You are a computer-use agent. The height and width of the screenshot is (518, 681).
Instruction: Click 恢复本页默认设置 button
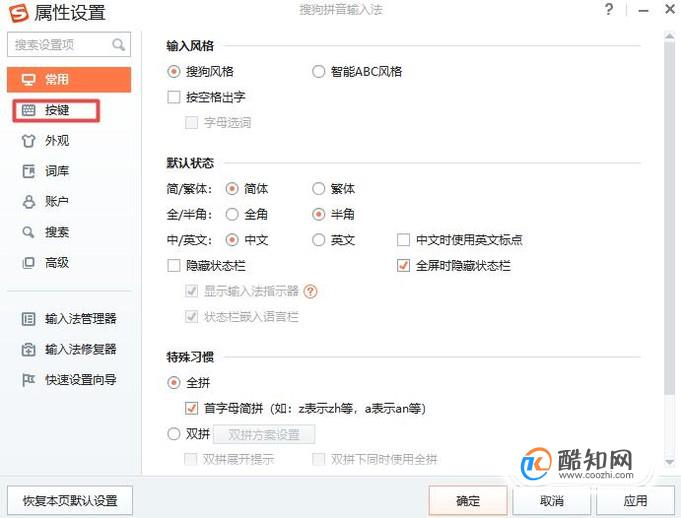pyautogui.click(x=70, y=501)
